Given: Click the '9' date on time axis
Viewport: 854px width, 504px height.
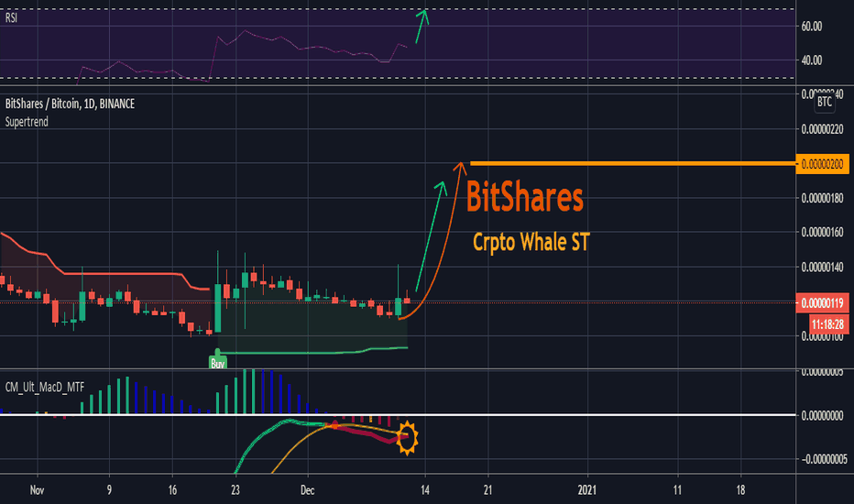Looking at the screenshot, I should pos(109,490).
